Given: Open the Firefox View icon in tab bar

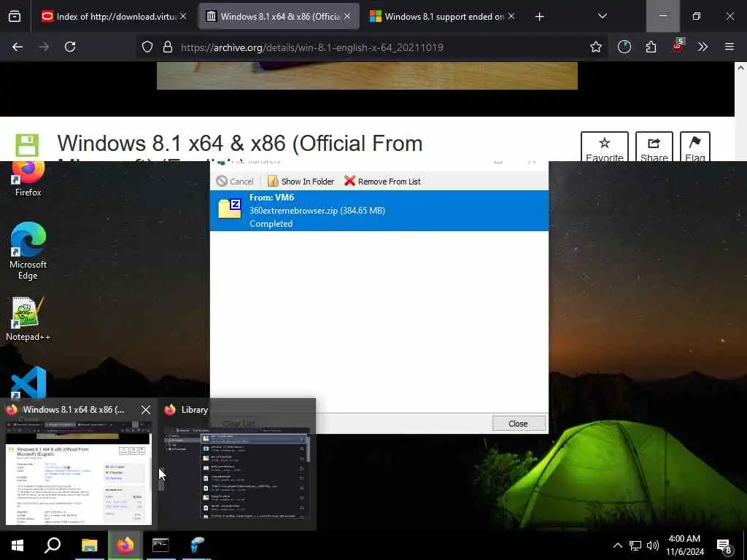Looking at the screenshot, I should pyautogui.click(x=15, y=16).
